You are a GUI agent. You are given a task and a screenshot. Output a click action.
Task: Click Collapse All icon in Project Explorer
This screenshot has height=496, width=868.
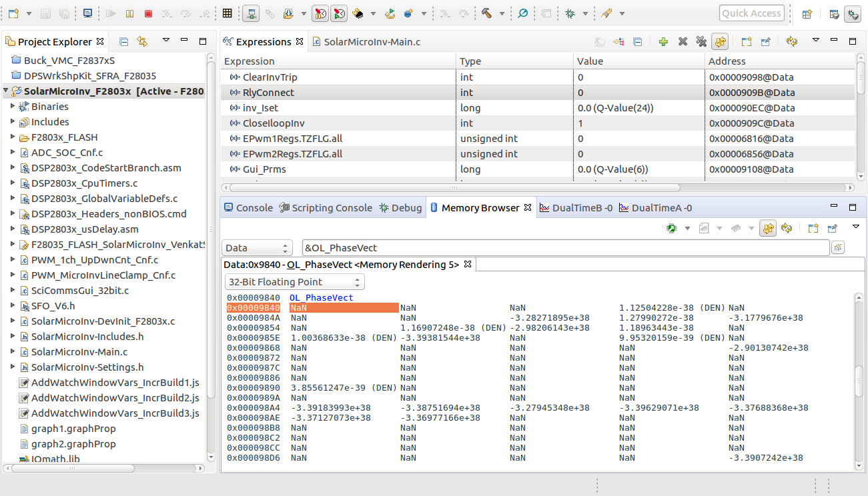pos(123,41)
